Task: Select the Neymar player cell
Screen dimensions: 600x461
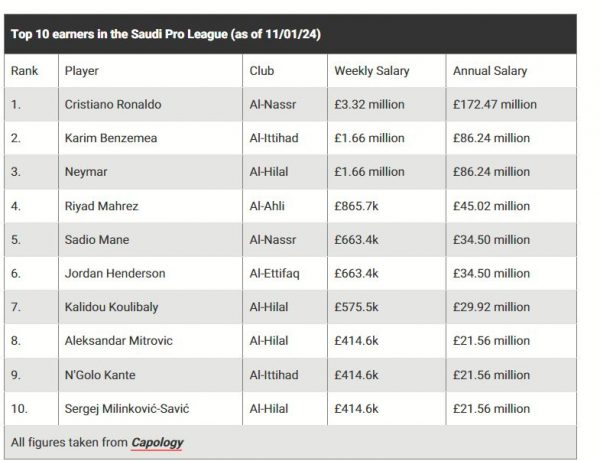Action: click(86, 173)
